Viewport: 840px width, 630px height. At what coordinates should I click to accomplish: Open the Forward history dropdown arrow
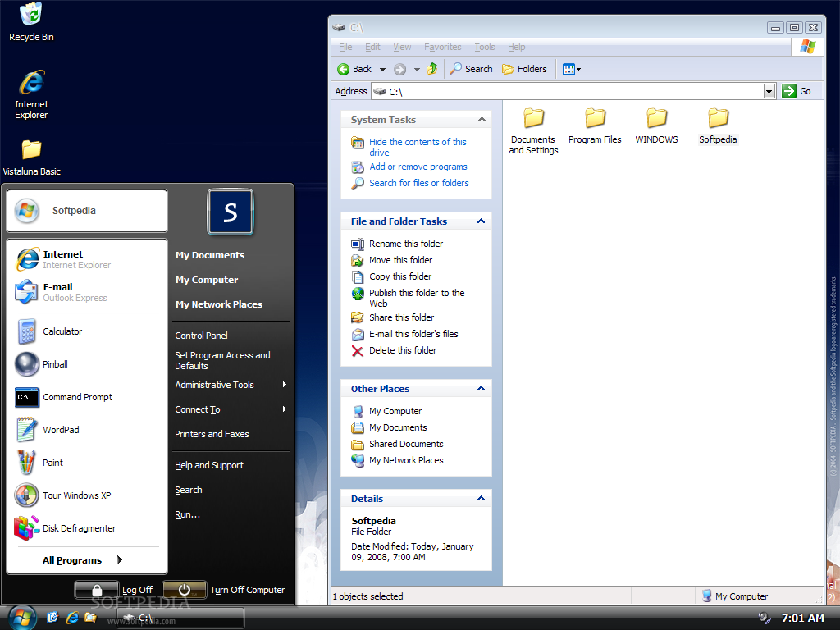[x=417, y=69]
